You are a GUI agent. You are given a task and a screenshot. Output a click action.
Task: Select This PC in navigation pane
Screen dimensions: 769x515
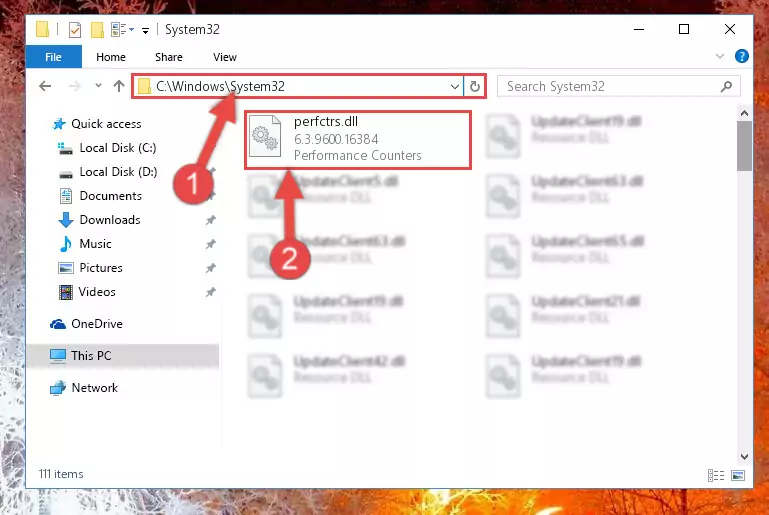[x=91, y=356]
